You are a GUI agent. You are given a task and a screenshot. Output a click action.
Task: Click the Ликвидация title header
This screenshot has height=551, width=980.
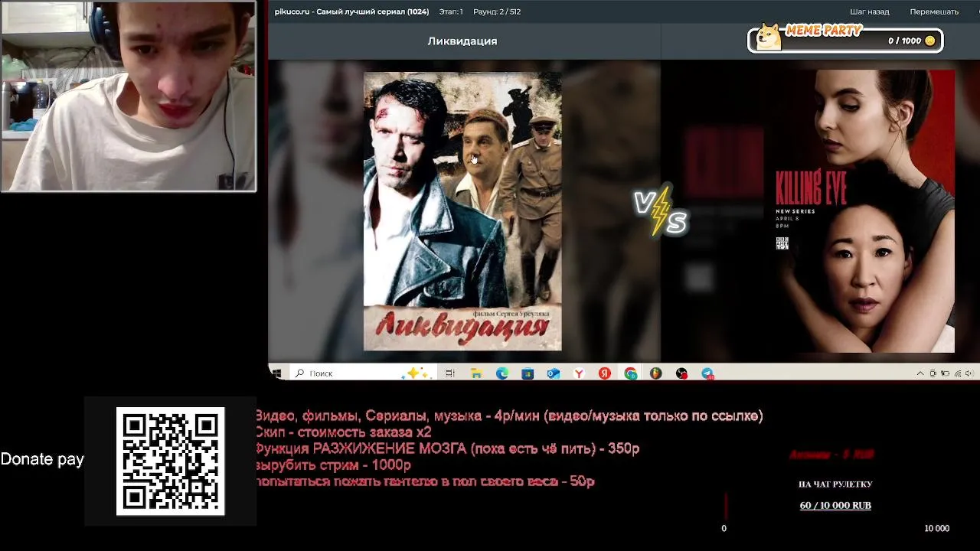(x=462, y=41)
